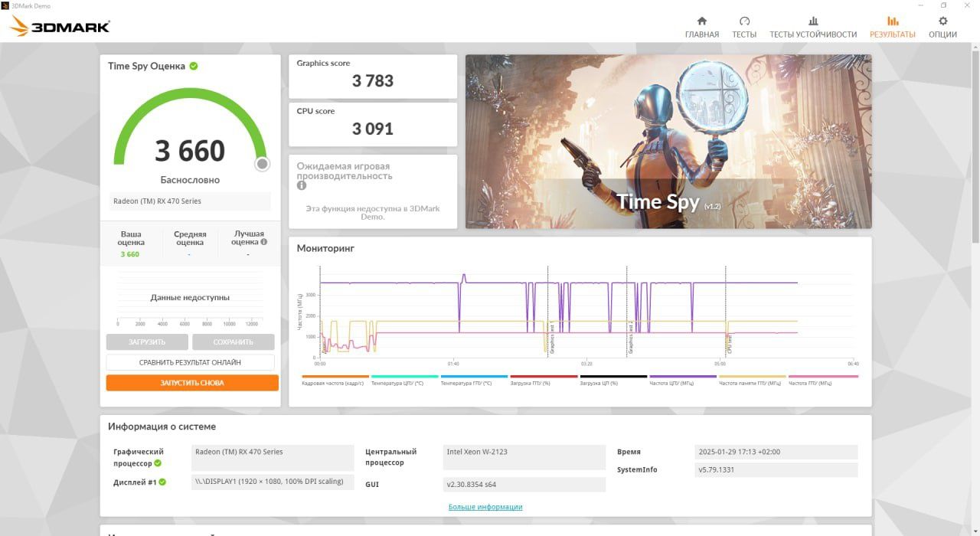Select the РЕЗУЛЬТАТЫ tab
980x536 pixels.
point(893,28)
